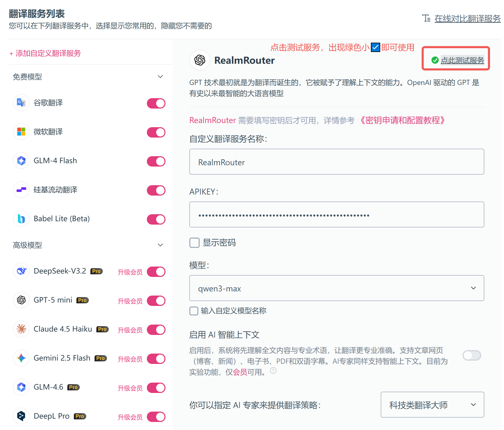Check the 显示密码 checkbox
Viewport: 504px width, 430px height.
point(194,243)
